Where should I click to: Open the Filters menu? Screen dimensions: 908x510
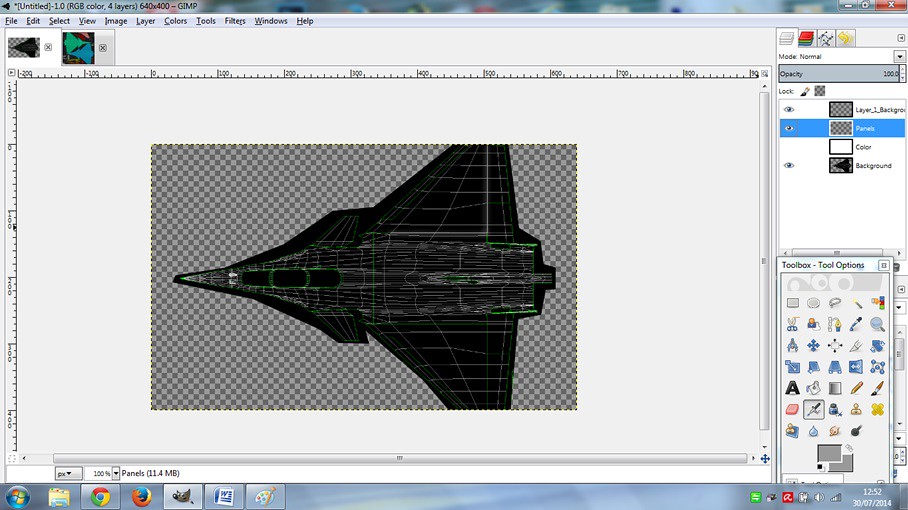235,21
